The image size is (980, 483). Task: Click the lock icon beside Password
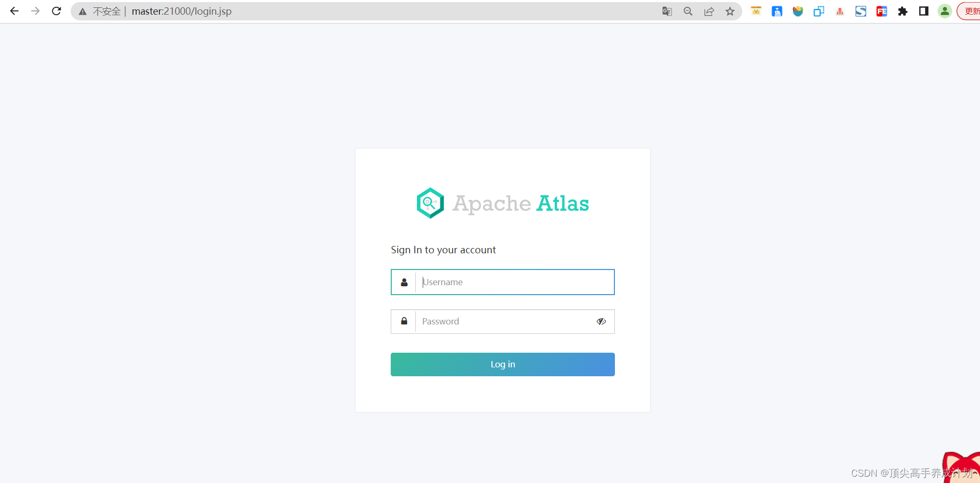point(404,321)
